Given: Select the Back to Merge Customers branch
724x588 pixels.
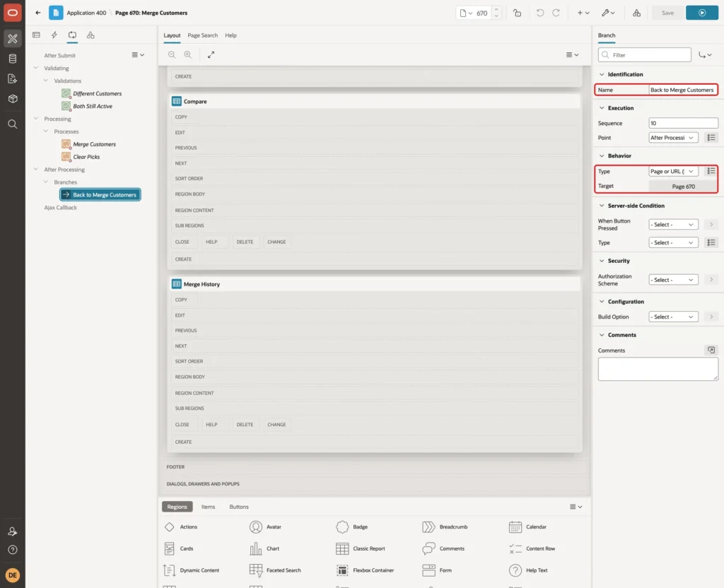Looking at the screenshot, I should pos(100,195).
